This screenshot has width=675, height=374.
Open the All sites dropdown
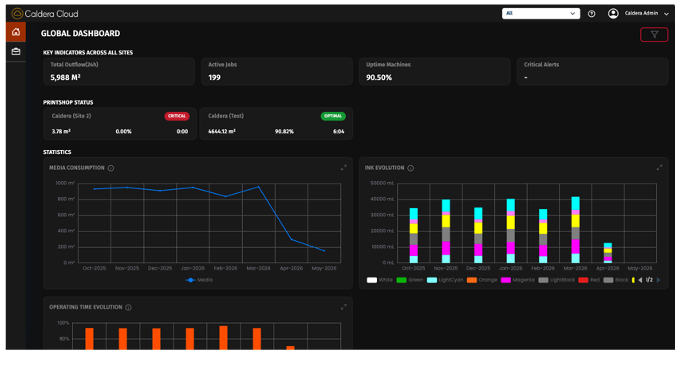(x=541, y=13)
